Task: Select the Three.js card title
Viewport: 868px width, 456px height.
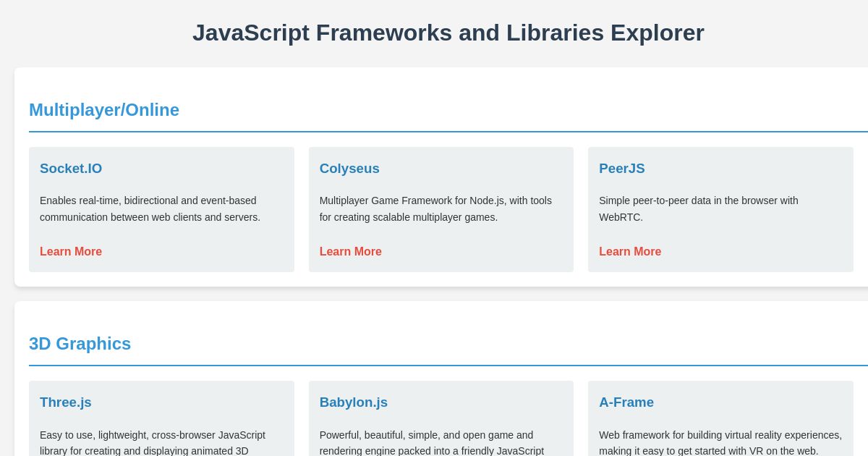Action: click(66, 402)
